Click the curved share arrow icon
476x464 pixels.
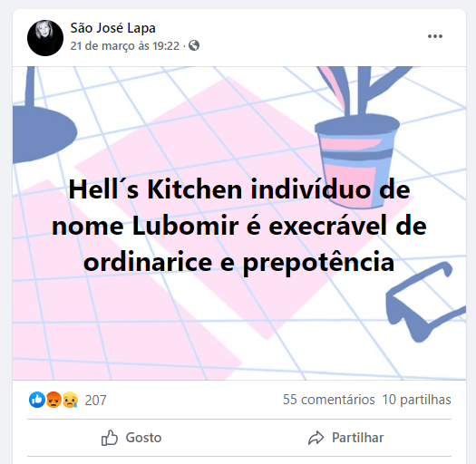pyautogui.click(x=316, y=438)
